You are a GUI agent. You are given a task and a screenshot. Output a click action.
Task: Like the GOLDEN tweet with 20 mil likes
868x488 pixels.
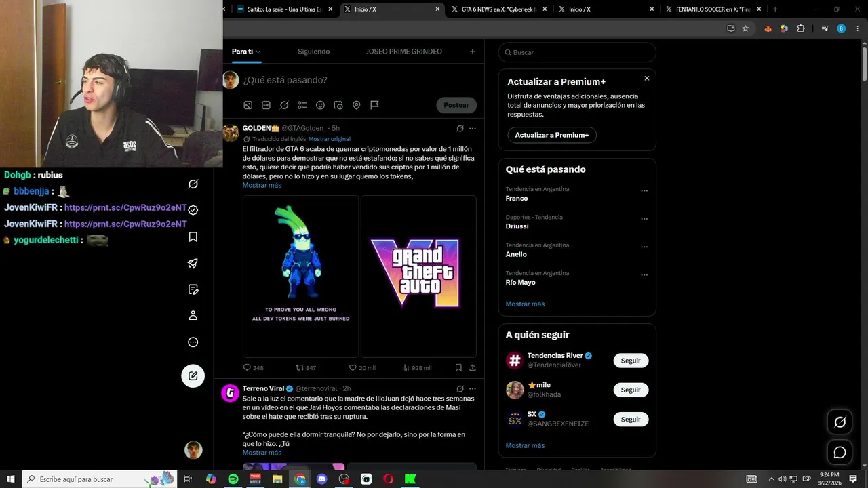[362, 367]
